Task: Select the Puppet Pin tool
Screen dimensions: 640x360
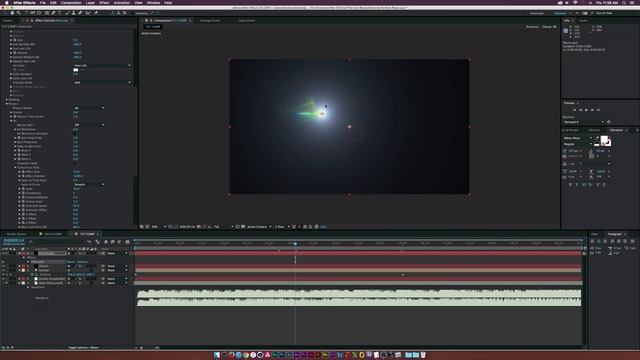Action: pos(96,13)
